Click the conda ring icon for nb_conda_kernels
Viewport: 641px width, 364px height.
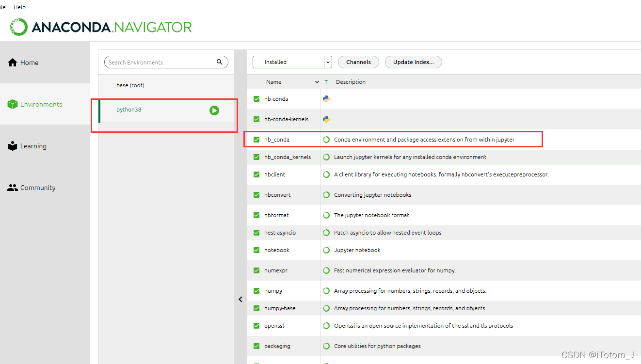326,157
